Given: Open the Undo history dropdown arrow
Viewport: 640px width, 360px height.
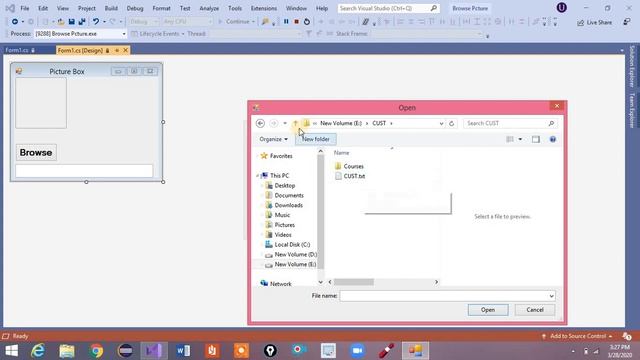Looking at the screenshot, I should pyautogui.click(x=104, y=22).
